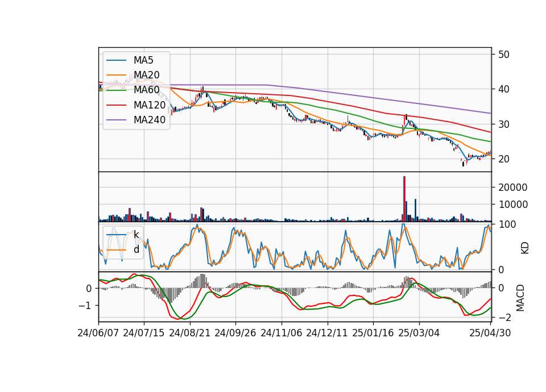
Task: Click the 24/07/15 date axis label
Action: [144, 333]
